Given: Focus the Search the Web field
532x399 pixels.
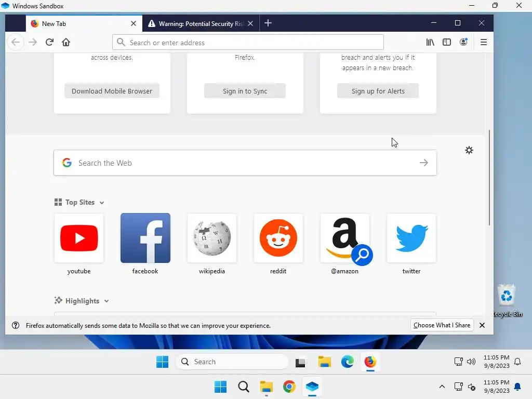Looking at the screenshot, I should 245,163.
